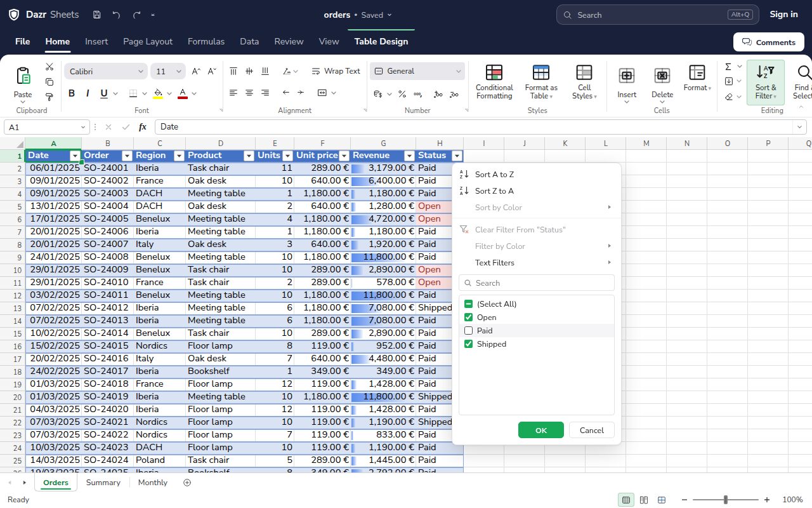Click the Save icon in the title bar
This screenshot has width=812, height=508.
tap(96, 15)
